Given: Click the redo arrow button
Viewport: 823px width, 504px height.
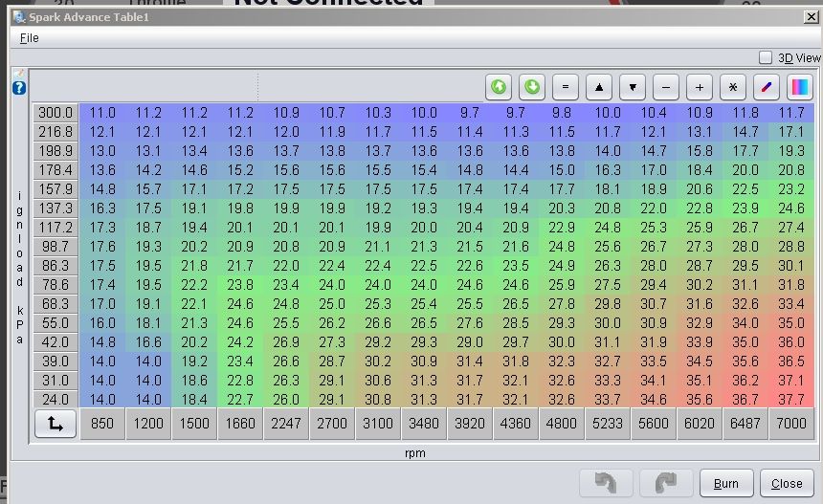Looking at the screenshot, I should pyautogui.click(x=665, y=483).
